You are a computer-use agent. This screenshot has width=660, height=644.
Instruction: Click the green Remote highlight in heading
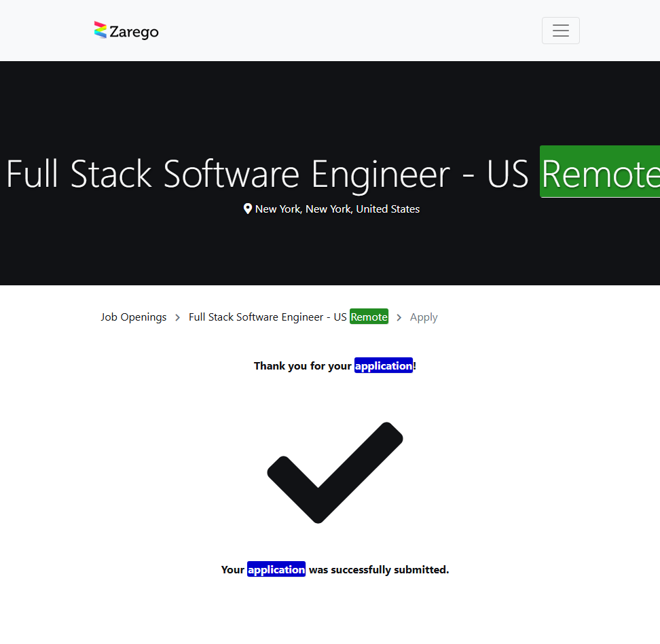pyautogui.click(x=600, y=173)
